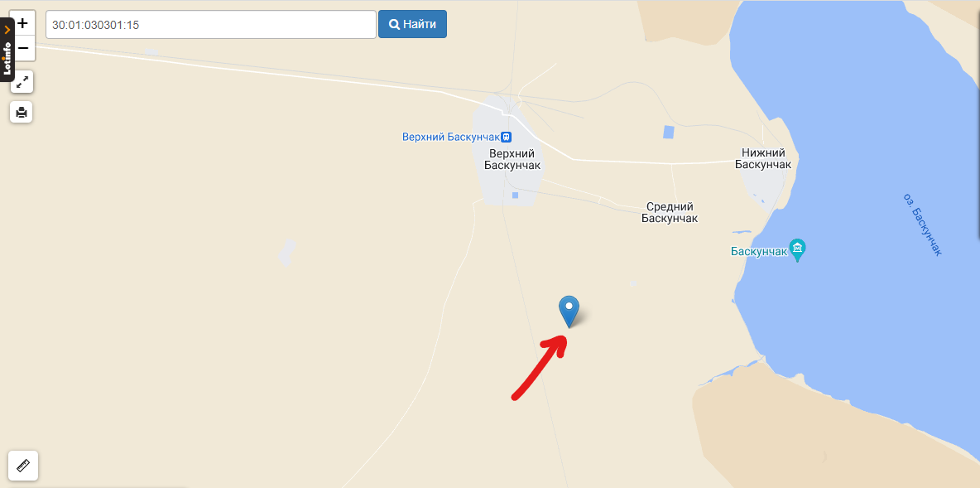
Task: Click the magnifier icon in Найти button
Action: pos(394,24)
